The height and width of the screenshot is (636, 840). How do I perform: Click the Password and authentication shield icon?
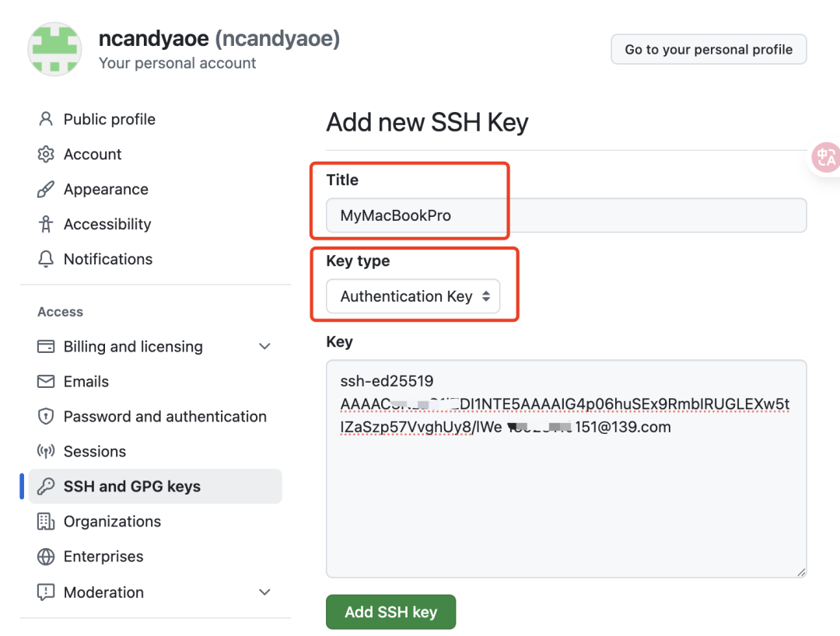pyautogui.click(x=46, y=417)
